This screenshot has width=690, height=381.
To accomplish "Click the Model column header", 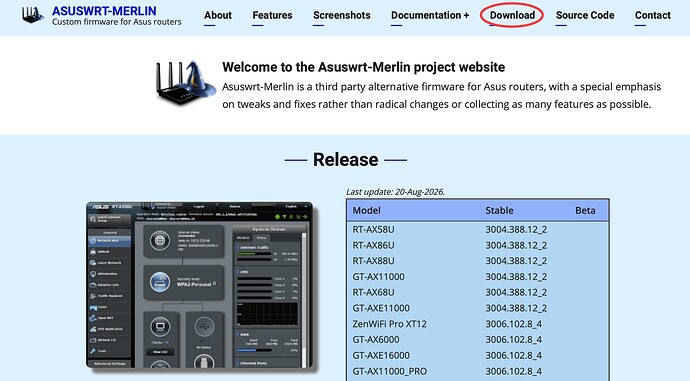I will coord(367,211).
